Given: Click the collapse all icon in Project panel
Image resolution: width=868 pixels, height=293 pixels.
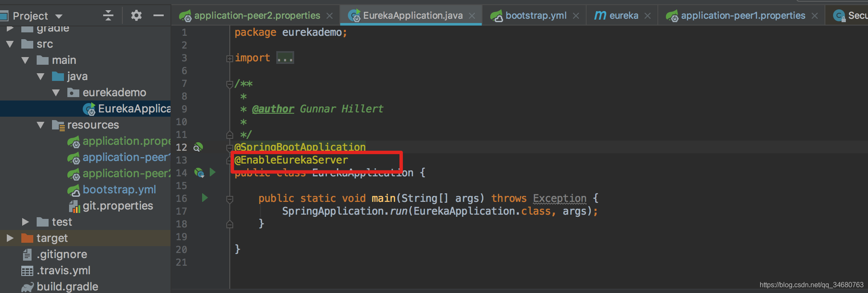Looking at the screenshot, I should (x=108, y=16).
